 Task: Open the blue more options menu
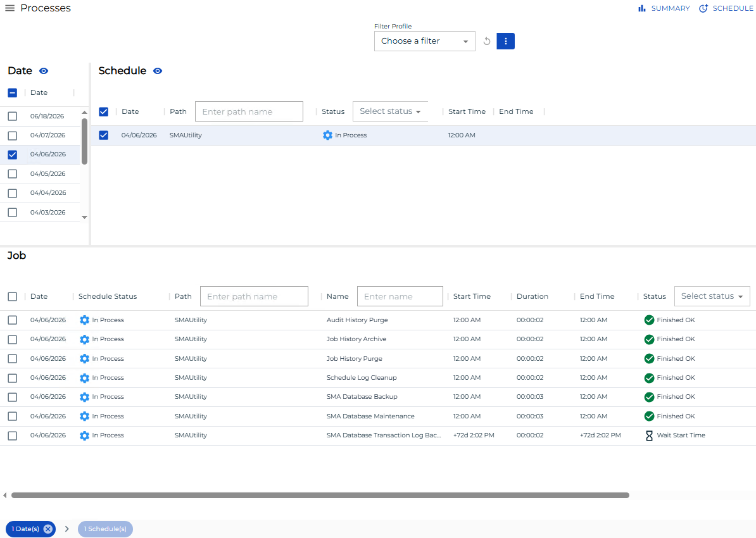pos(506,41)
